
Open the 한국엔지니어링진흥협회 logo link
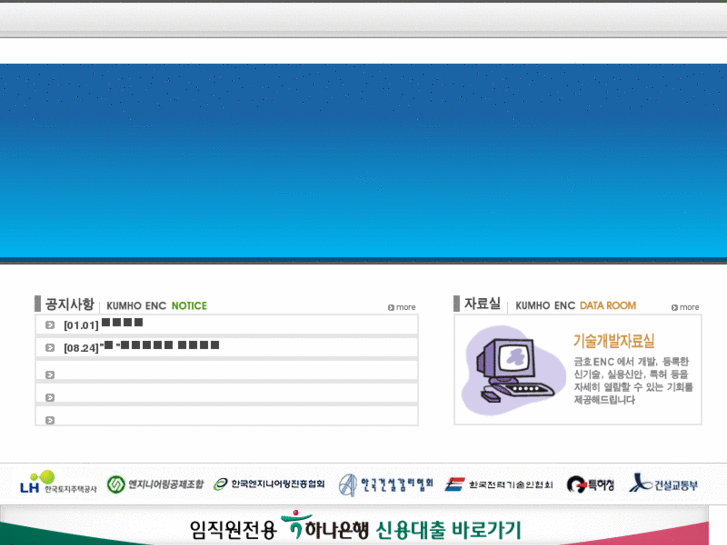pyautogui.click(x=269, y=484)
